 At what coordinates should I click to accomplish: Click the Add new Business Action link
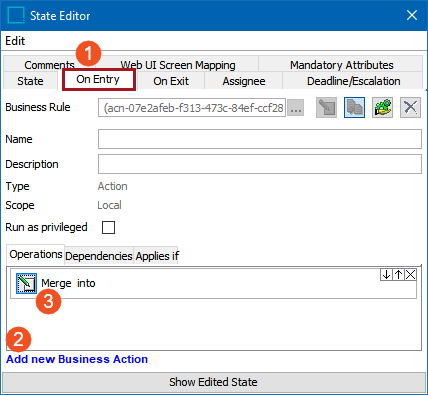pos(77,359)
